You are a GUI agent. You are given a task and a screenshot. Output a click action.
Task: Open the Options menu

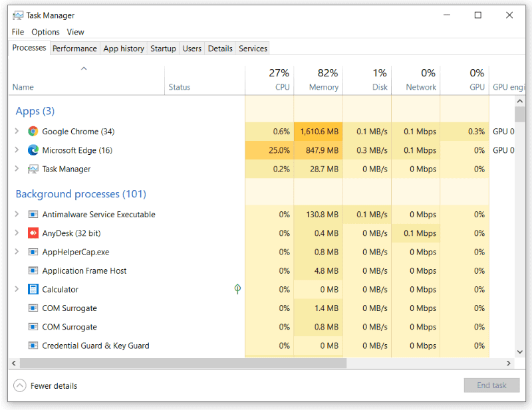pos(45,32)
